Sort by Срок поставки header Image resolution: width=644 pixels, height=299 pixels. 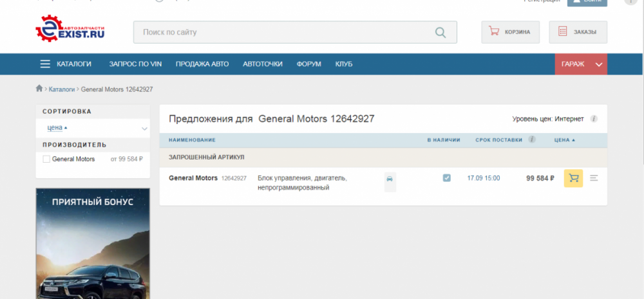point(498,140)
